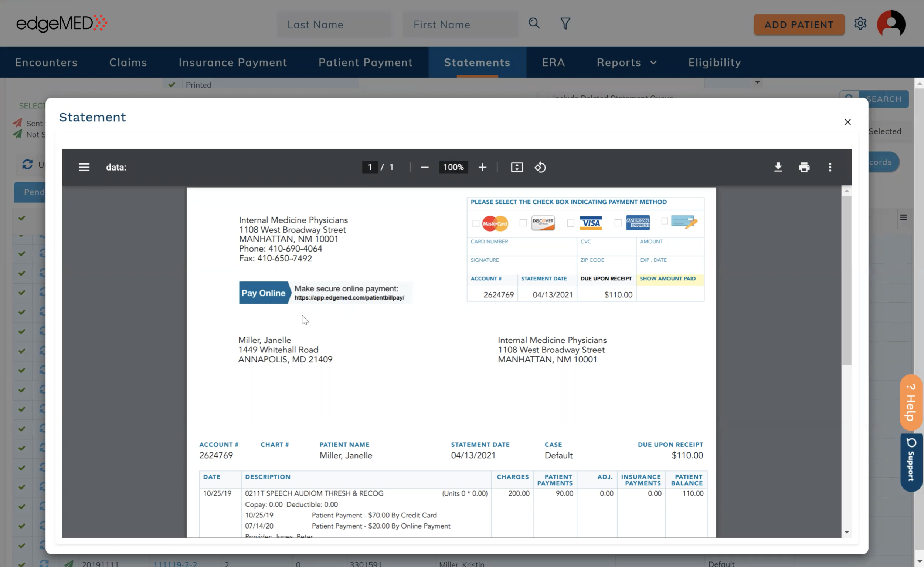
Task: Click the PDF vertical scrollbar thumb
Action: point(846,280)
